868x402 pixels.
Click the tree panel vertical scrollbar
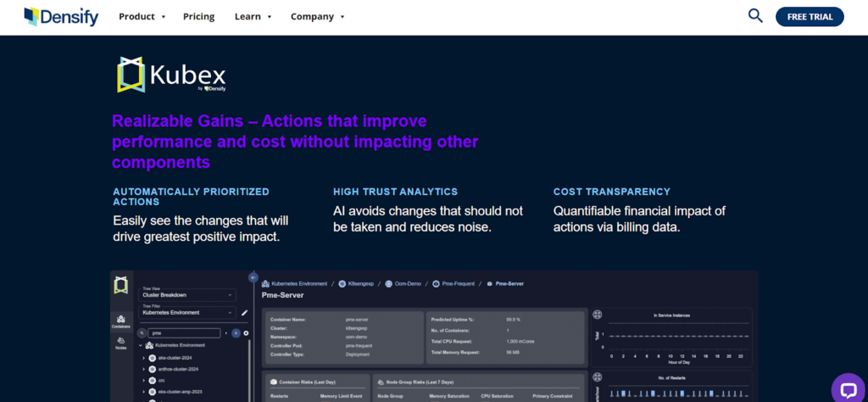248,370
